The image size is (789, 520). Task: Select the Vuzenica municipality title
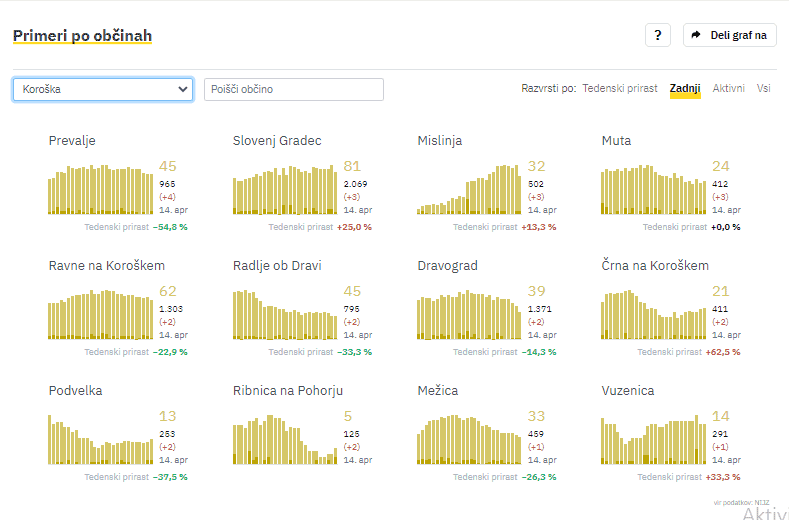(628, 391)
